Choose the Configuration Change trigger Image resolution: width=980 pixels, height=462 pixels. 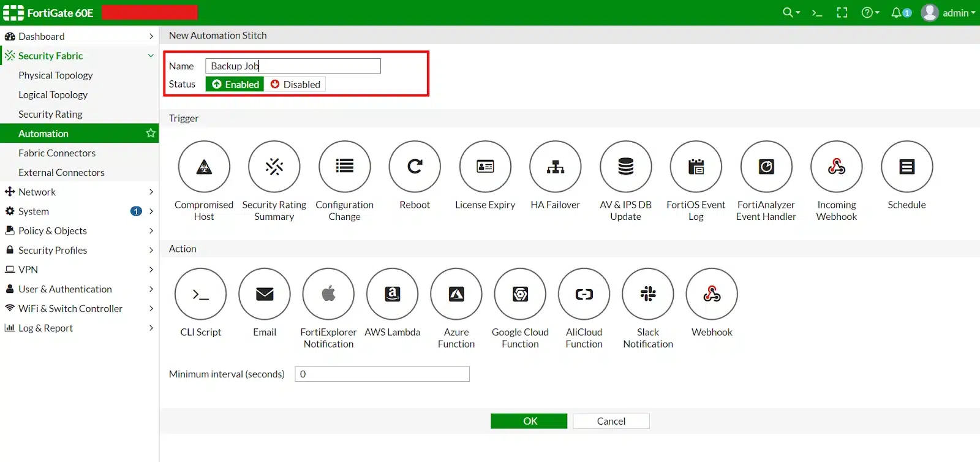click(344, 167)
